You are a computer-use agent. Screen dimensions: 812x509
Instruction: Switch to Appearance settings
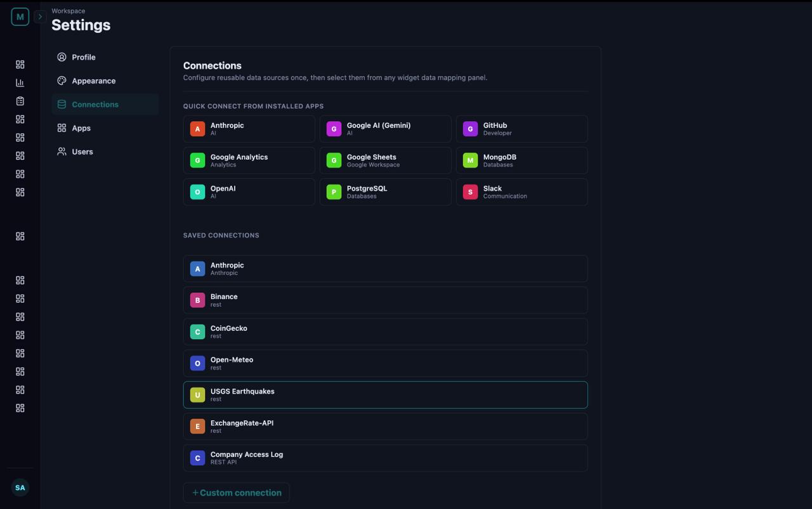[x=105, y=81]
